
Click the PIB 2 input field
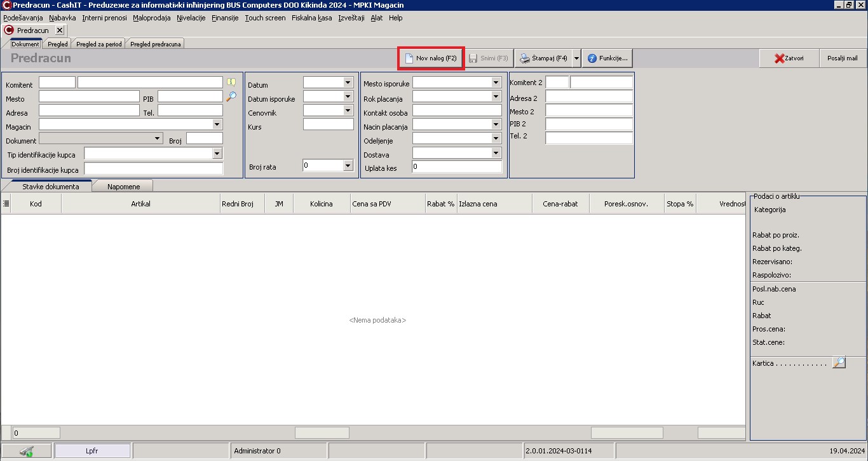point(589,124)
